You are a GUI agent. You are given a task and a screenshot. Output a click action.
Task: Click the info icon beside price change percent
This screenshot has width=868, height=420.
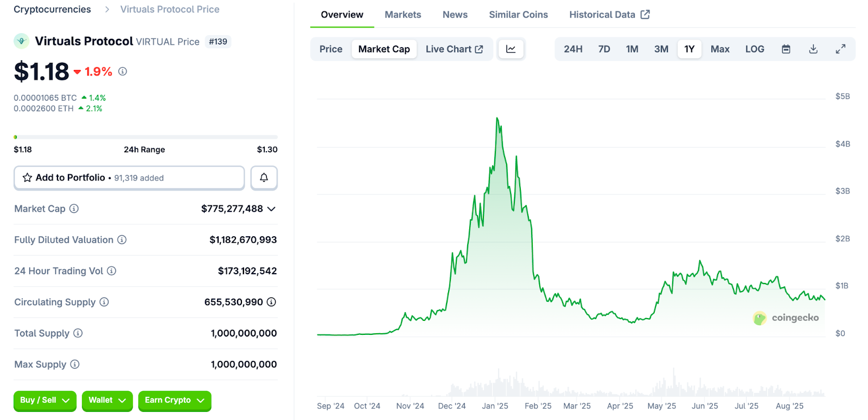click(x=123, y=72)
